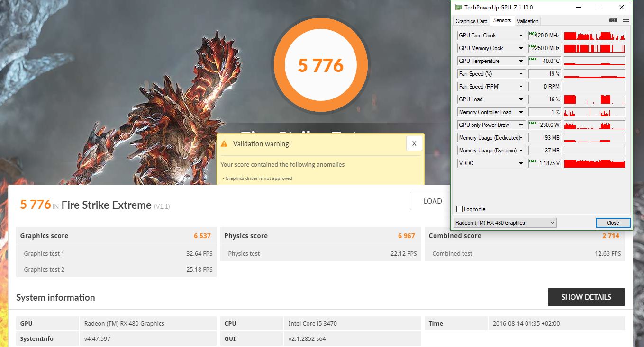Screen dimensions: 644x347
Task: Click the 230.6 W power draw value
Action: coord(544,125)
